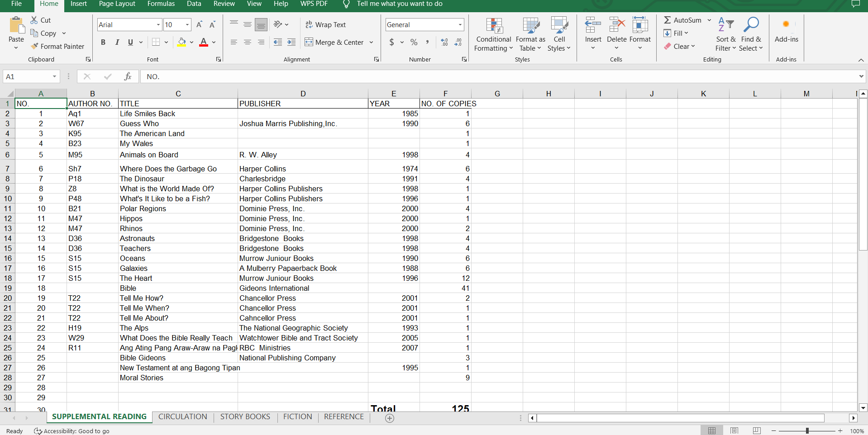Toggle Align Left for cell text
868x435 pixels.
(234, 42)
